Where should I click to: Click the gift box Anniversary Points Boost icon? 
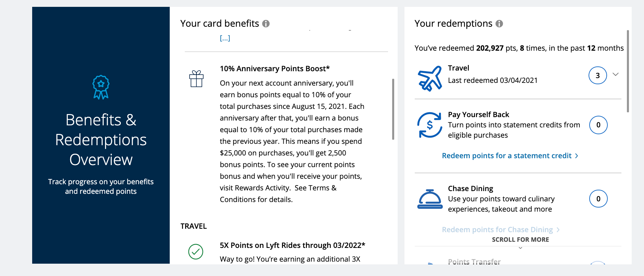pos(196,79)
